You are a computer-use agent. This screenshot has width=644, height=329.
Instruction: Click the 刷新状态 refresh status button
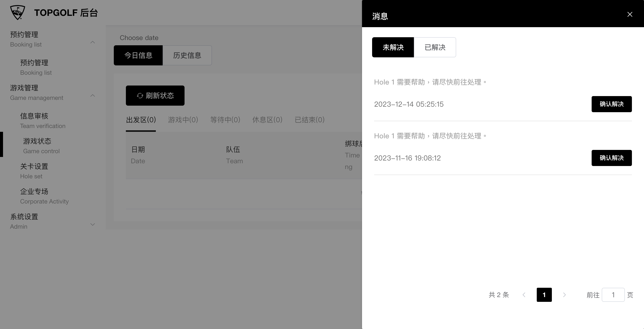[x=155, y=96]
